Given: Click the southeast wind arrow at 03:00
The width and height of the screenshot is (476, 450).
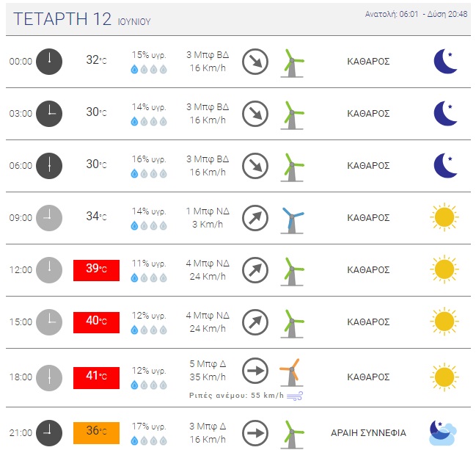Looking at the screenshot, I should pyautogui.click(x=255, y=114).
